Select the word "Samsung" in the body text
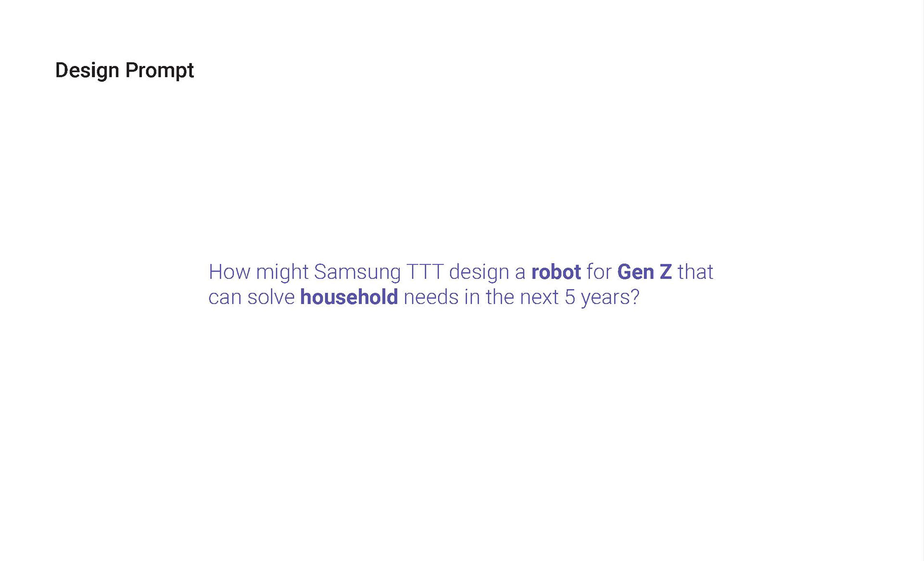924x561 pixels. click(x=357, y=272)
